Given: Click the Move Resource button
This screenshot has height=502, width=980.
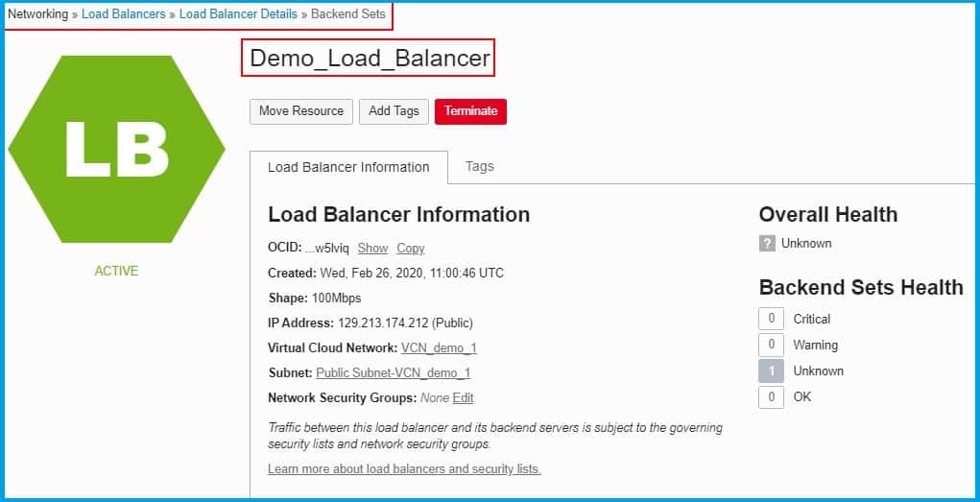Looking at the screenshot, I should (301, 111).
